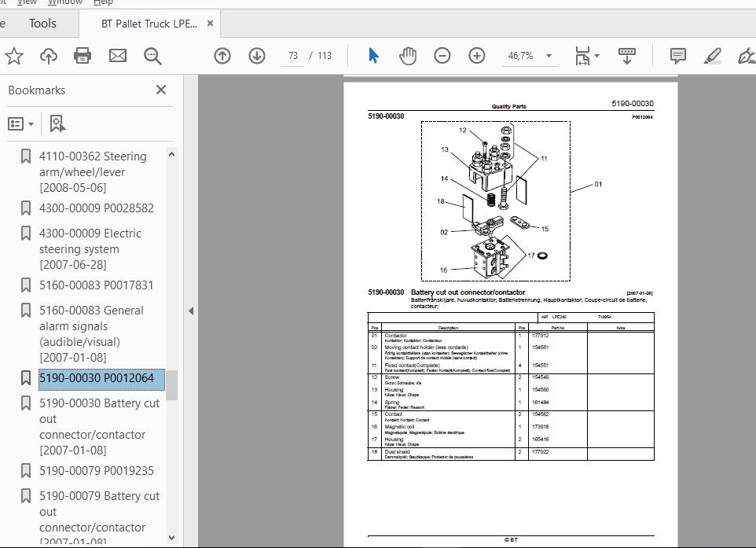Go to next page with down arrow

(x=257, y=56)
